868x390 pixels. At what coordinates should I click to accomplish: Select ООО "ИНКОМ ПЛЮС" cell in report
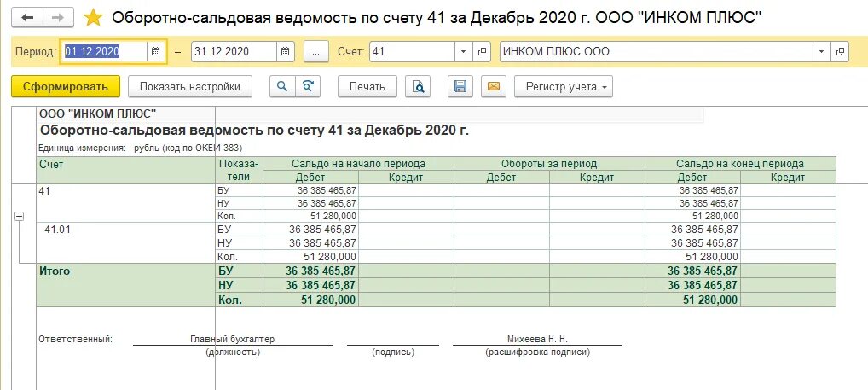[x=97, y=114]
